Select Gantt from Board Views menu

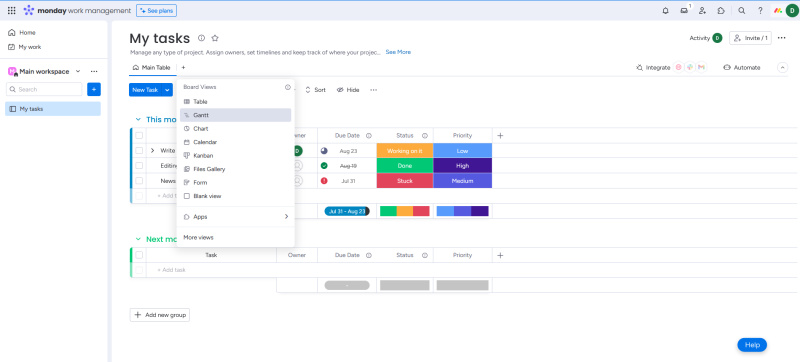(236, 115)
